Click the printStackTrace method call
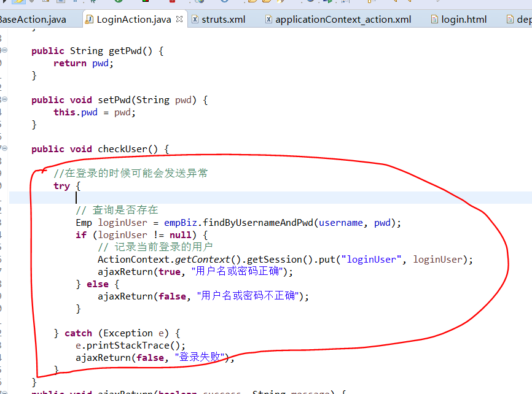This screenshot has width=532, height=394. (128, 346)
